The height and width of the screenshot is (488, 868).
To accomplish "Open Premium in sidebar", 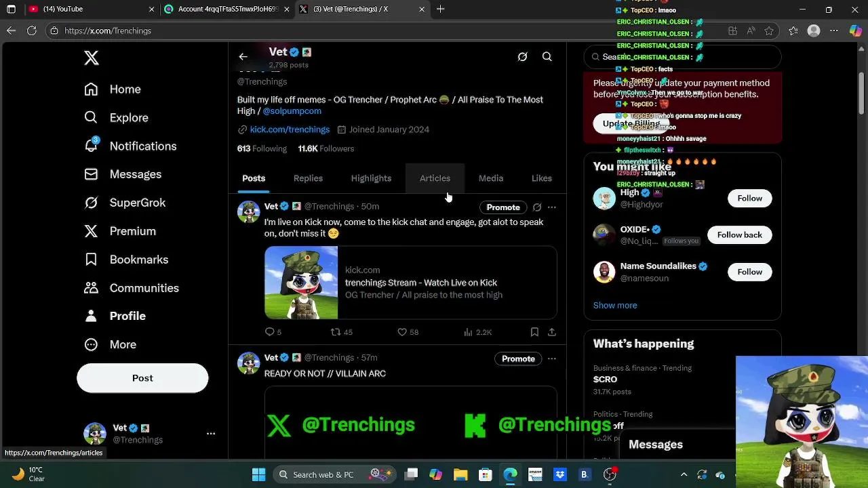I will tap(120, 231).
